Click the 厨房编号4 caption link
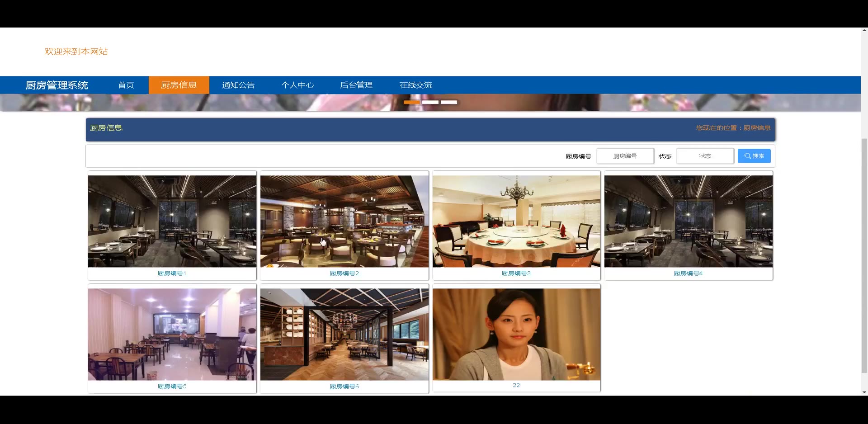 click(688, 273)
